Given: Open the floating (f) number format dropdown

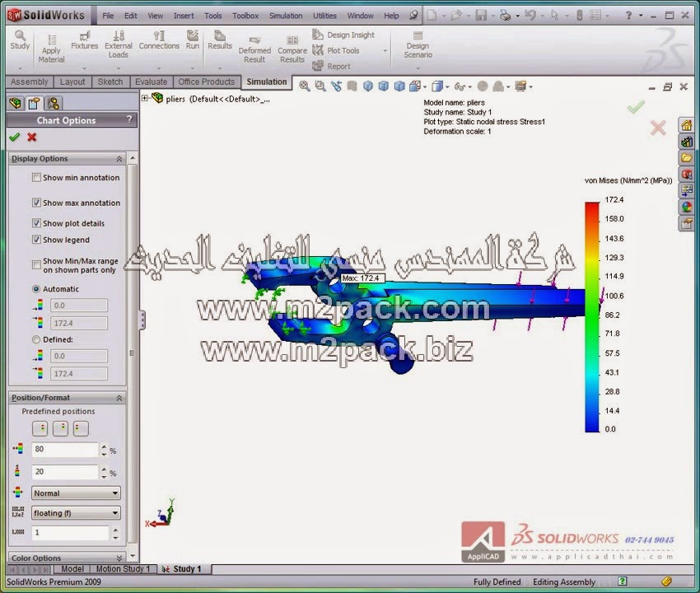Looking at the screenshot, I should 77,513.
